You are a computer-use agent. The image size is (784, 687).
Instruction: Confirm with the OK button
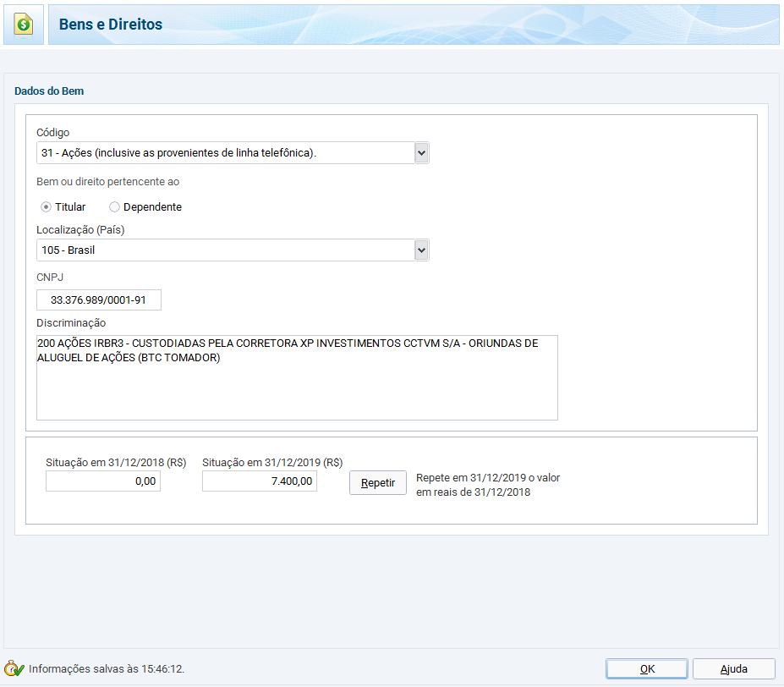[647, 668]
